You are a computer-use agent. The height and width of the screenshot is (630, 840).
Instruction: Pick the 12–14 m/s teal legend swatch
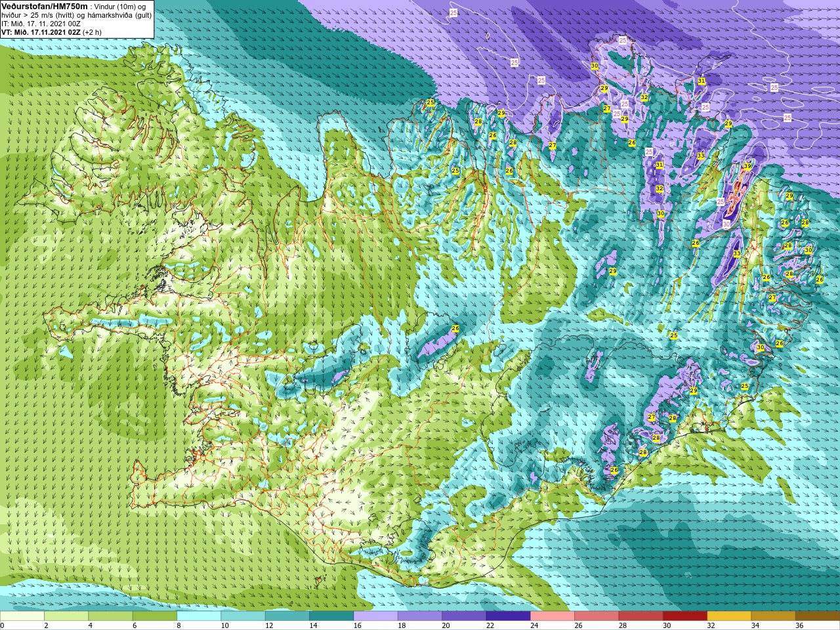287,616
